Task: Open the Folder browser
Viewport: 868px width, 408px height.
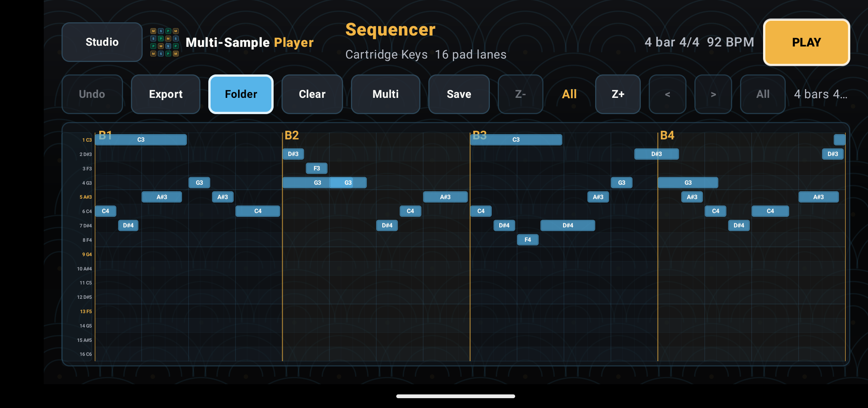Action: (241, 94)
